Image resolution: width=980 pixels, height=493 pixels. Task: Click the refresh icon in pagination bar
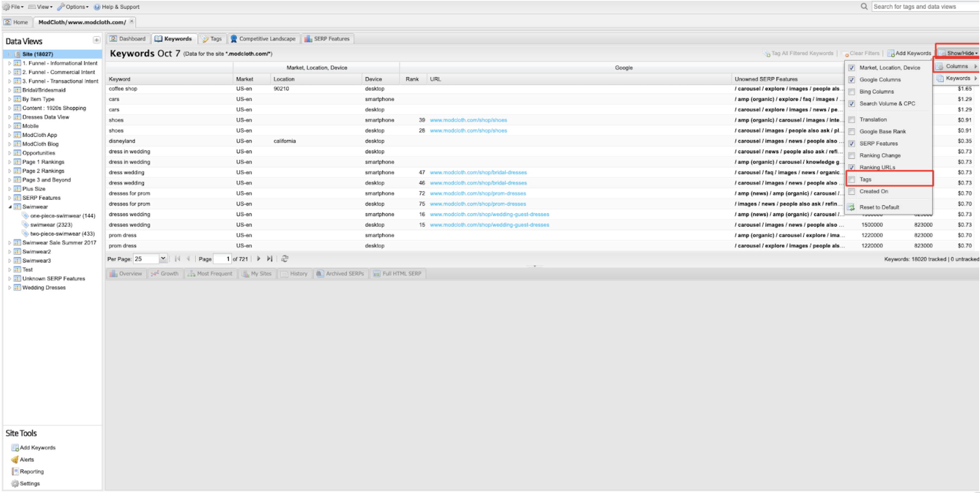tap(285, 259)
